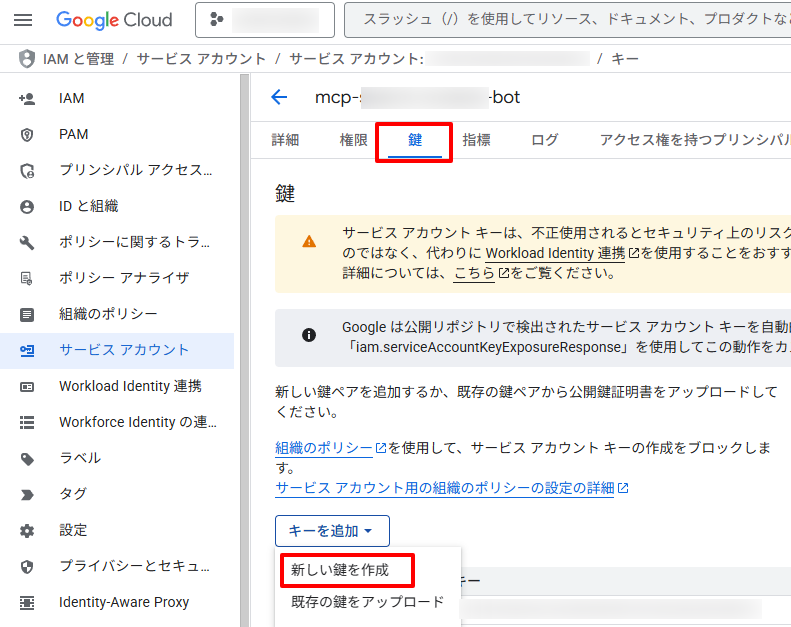
Task: Expand the キーを追加 dropdown button
Action: 332,531
